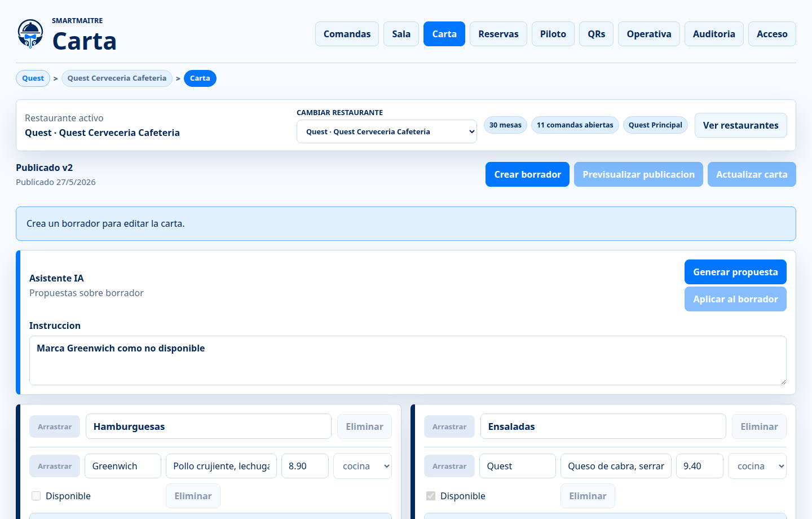This screenshot has width=812, height=519.
Task: Click Eliminar for Ensaladas category
Action: [759, 426]
